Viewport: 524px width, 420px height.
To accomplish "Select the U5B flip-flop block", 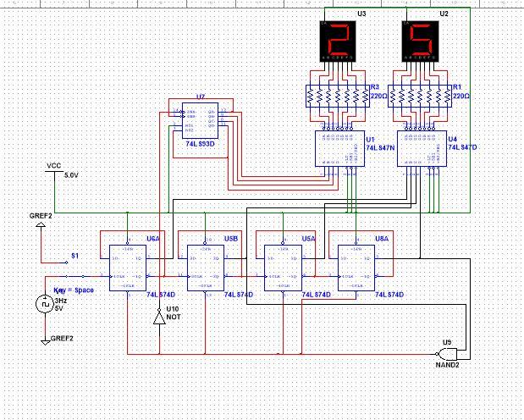I will click(206, 268).
